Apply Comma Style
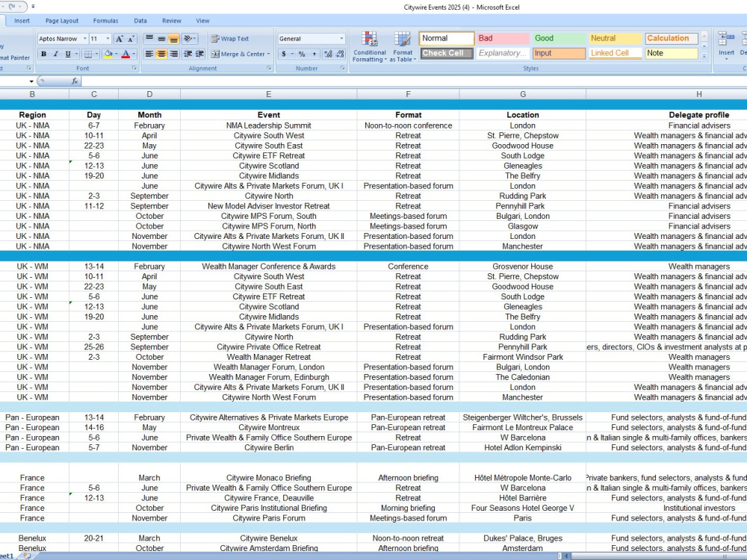 (x=314, y=55)
